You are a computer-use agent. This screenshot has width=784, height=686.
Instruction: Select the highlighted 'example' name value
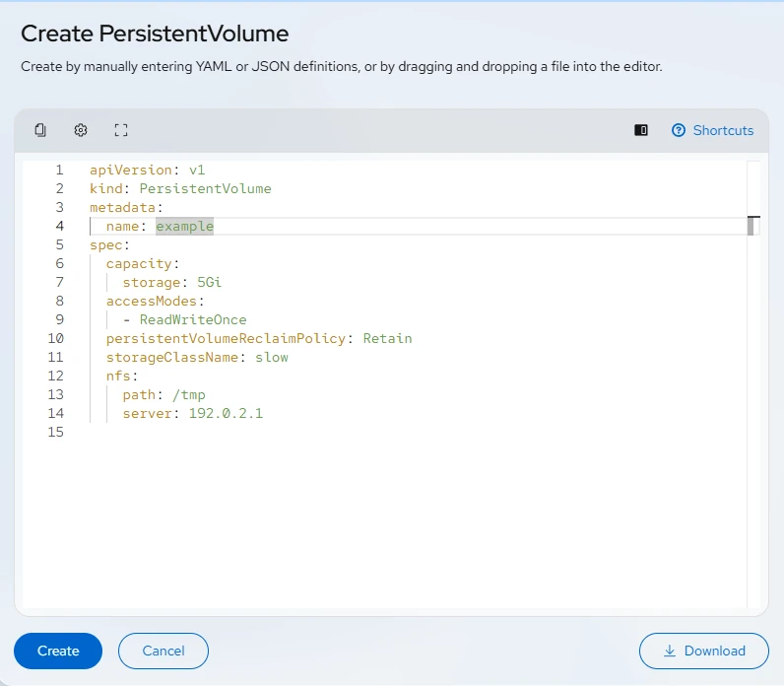click(184, 226)
